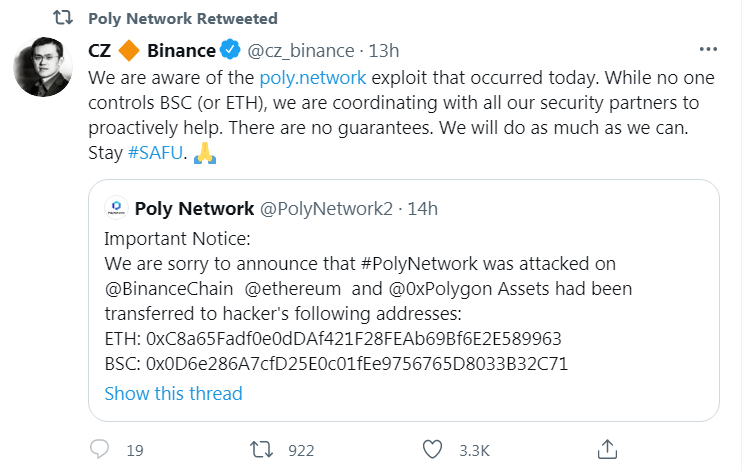The width and height of the screenshot is (743, 471).
Task: Click the retweeted indicator icon at top
Action: tap(61, 19)
